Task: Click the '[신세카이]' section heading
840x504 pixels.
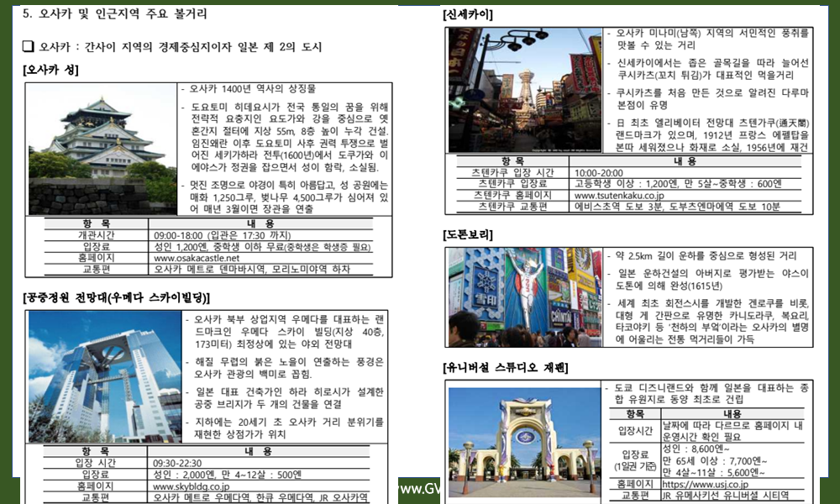Action: click(x=468, y=14)
